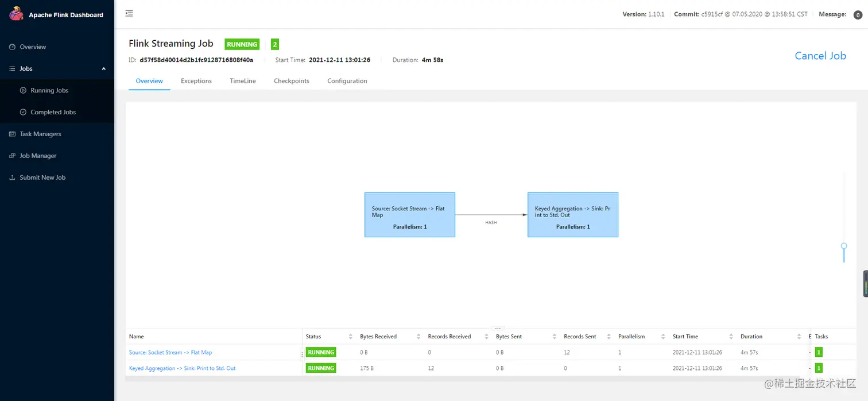Click the message count badge
This screenshot has width=868, height=401.
coord(858,15)
